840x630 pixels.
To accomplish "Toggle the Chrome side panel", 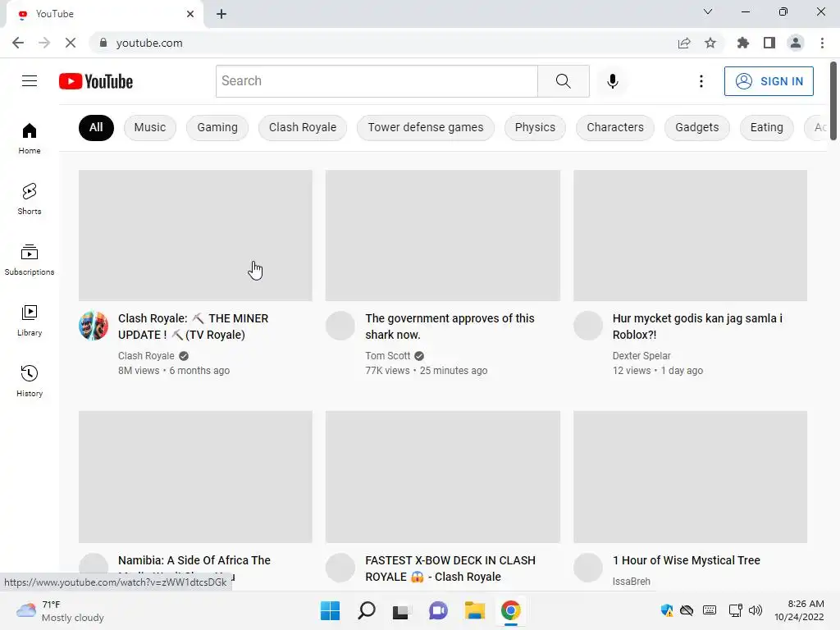I will [769, 43].
